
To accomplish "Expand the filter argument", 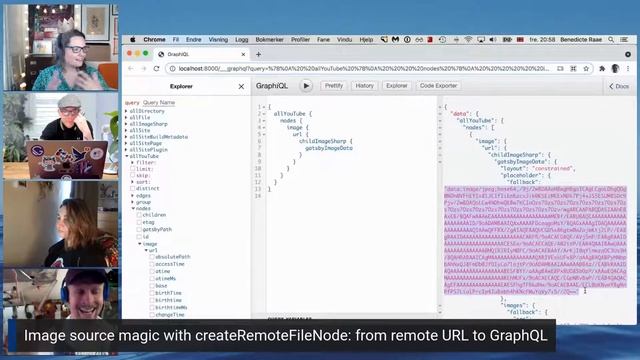I will [133, 162].
